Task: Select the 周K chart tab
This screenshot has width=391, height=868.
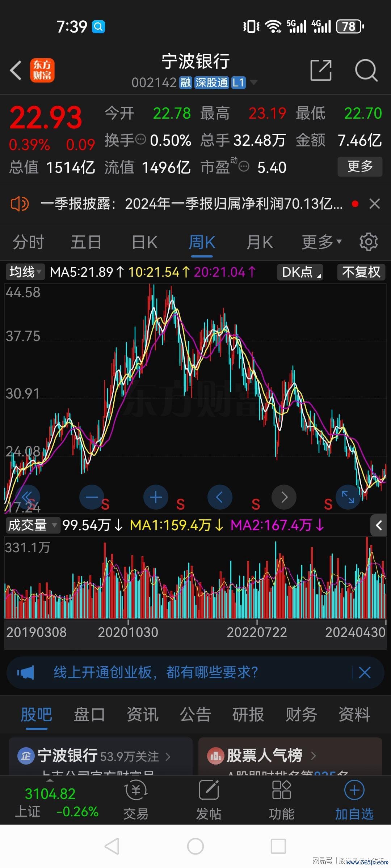Action: (x=202, y=242)
